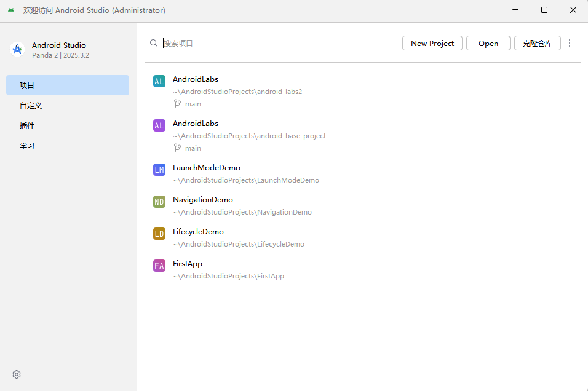Click path ~\AndroidStudioProjects\LaunchModeDemo

tap(246, 180)
